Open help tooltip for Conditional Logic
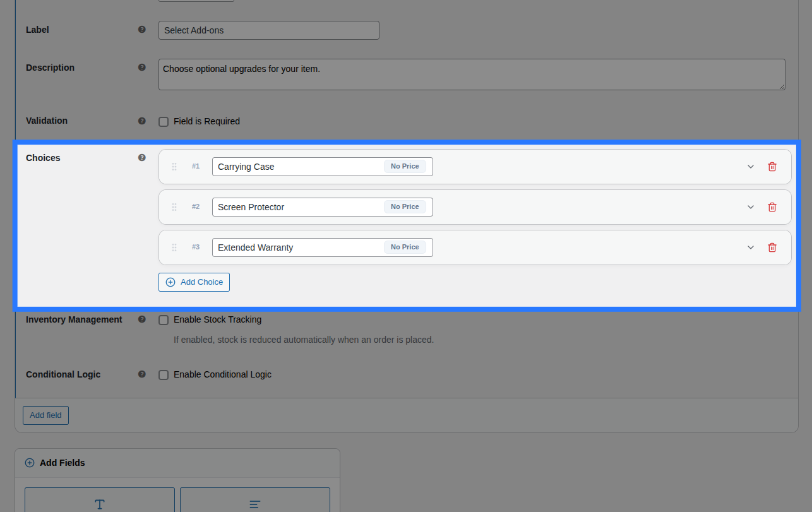The height and width of the screenshot is (512, 812). click(x=142, y=374)
